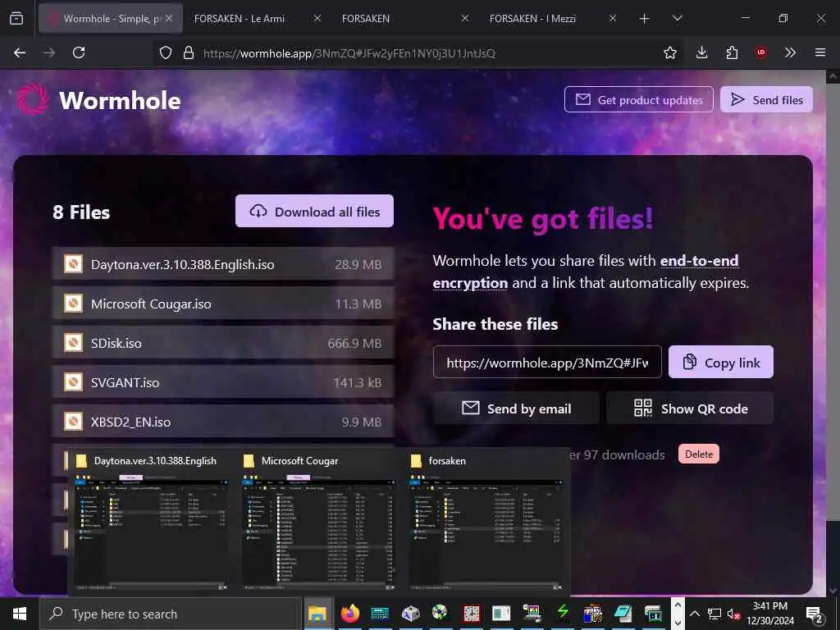840x630 pixels.
Task: Click the uBlock Origin shield icon
Action: 760,52
